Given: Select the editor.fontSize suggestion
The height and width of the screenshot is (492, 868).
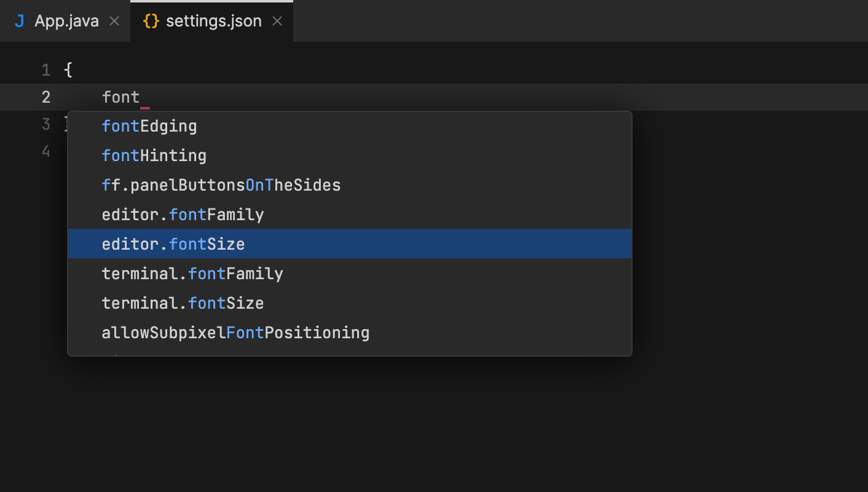Looking at the screenshot, I should click(x=173, y=244).
